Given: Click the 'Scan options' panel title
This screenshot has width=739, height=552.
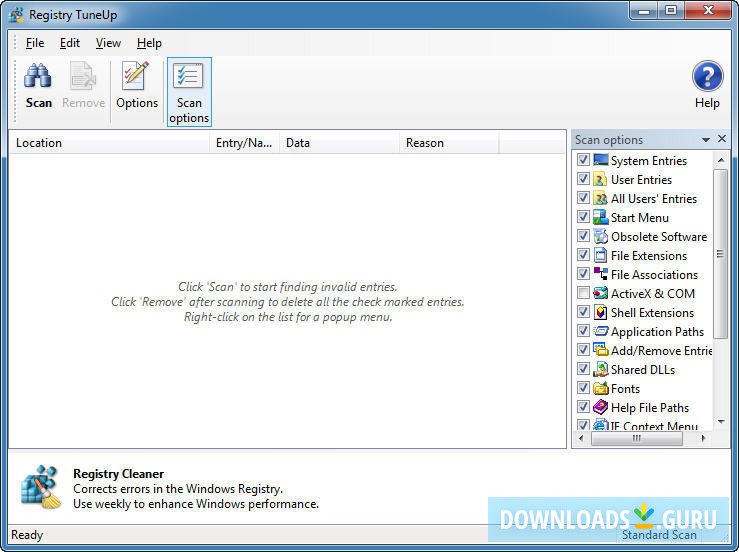Looking at the screenshot, I should coord(609,140).
